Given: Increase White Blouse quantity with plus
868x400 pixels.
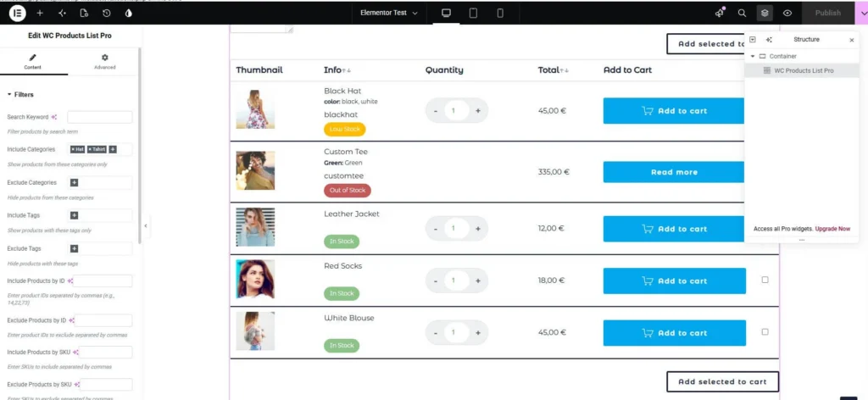Looking at the screenshot, I should coord(478,332).
